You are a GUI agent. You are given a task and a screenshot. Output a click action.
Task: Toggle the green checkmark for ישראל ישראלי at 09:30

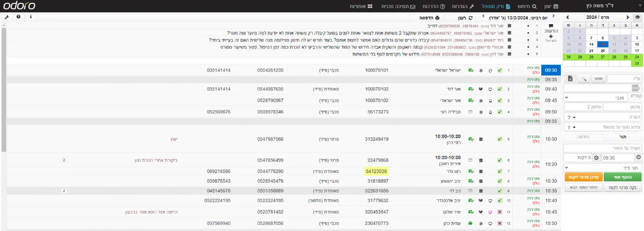click(500, 71)
